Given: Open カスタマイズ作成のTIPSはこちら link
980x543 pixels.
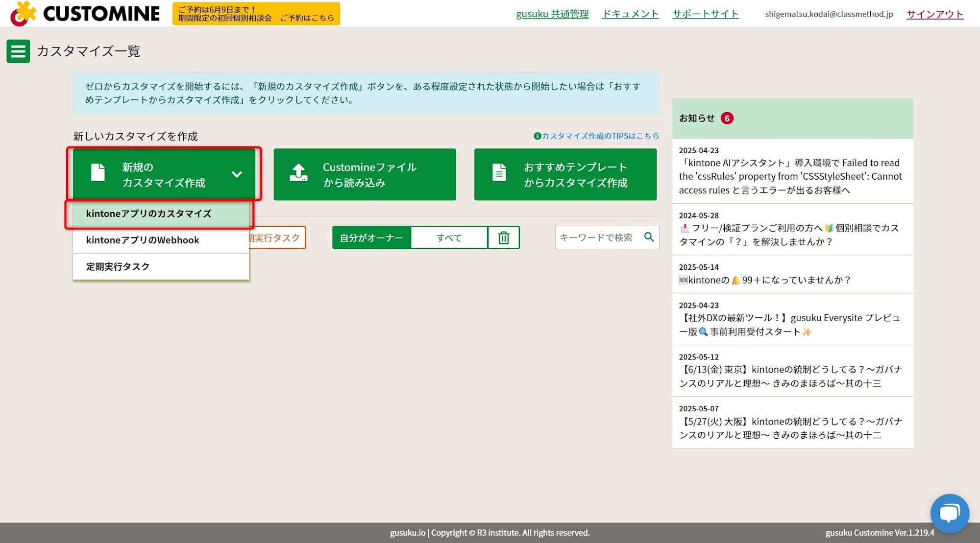Looking at the screenshot, I should (600, 136).
